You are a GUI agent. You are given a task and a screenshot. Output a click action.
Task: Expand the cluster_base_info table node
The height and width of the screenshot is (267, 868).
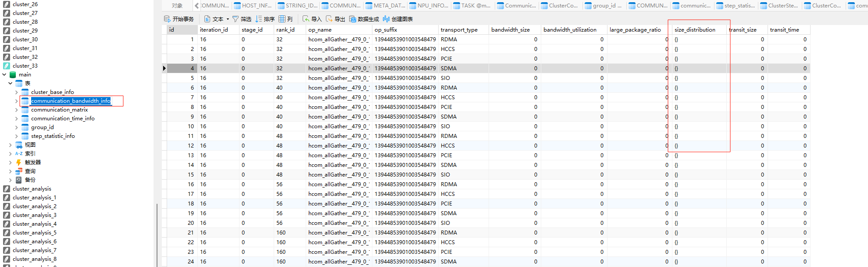tap(17, 92)
